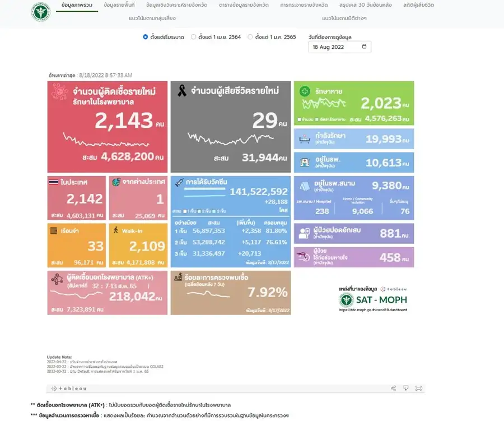Select the 'ตั้งแต่เริ่มระบาด' radio button
Image resolution: width=504 pixels, height=421 pixels.
point(146,37)
